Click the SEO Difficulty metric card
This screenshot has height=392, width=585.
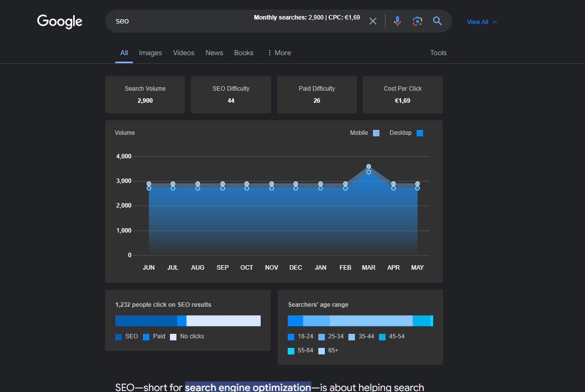[x=231, y=95]
